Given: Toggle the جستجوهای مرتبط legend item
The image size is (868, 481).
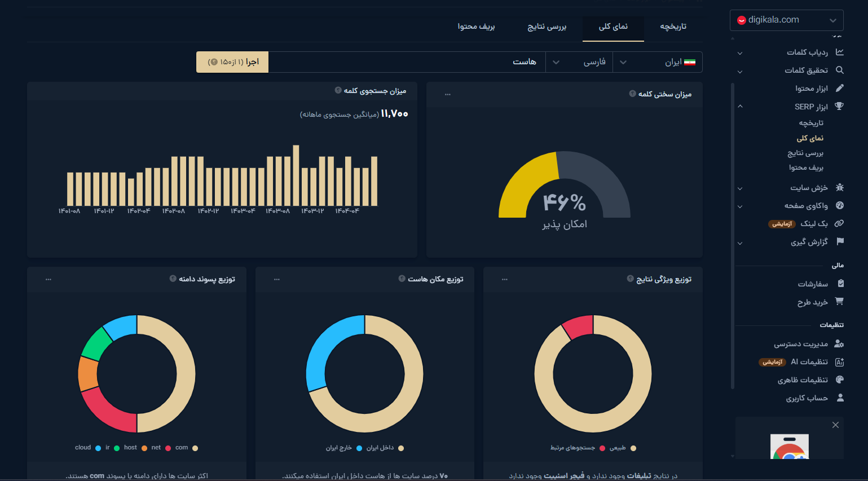Looking at the screenshot, I should (x=578, y=448).
